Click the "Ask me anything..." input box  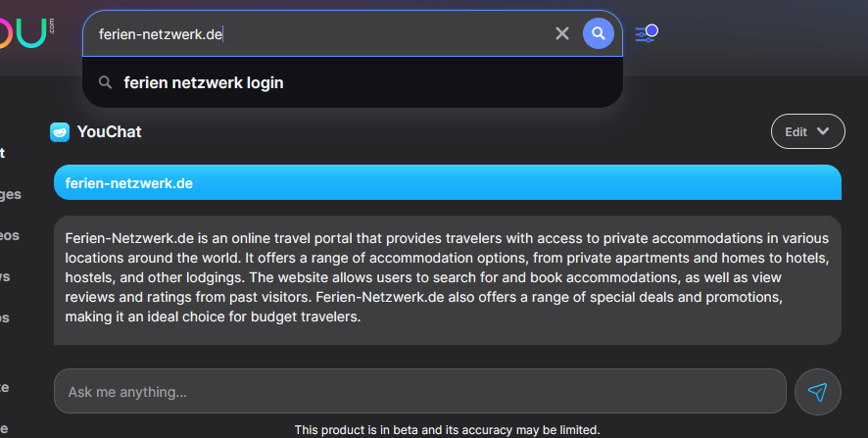(419, 392)
